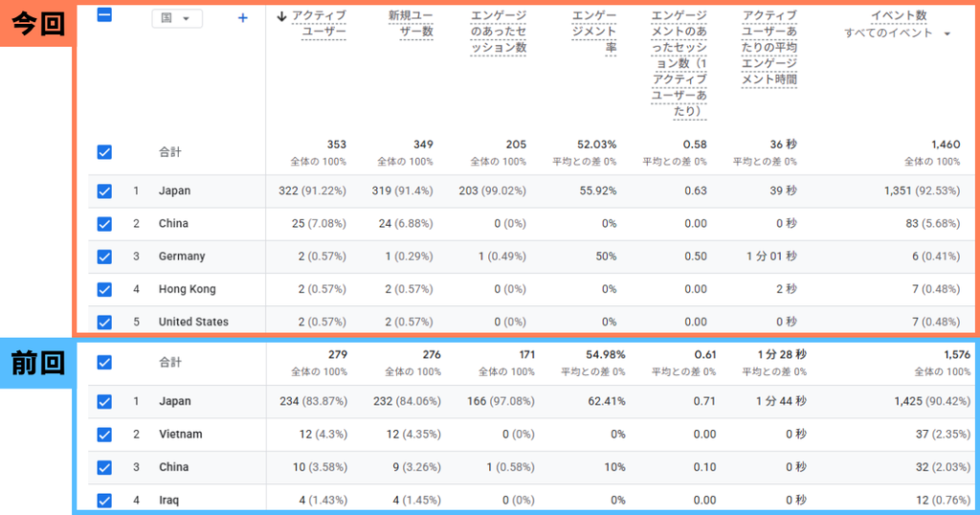This screenshot has height=515, width=980.
Task: Uncheck the China row with 10 active users
Action: pos(105,467)
